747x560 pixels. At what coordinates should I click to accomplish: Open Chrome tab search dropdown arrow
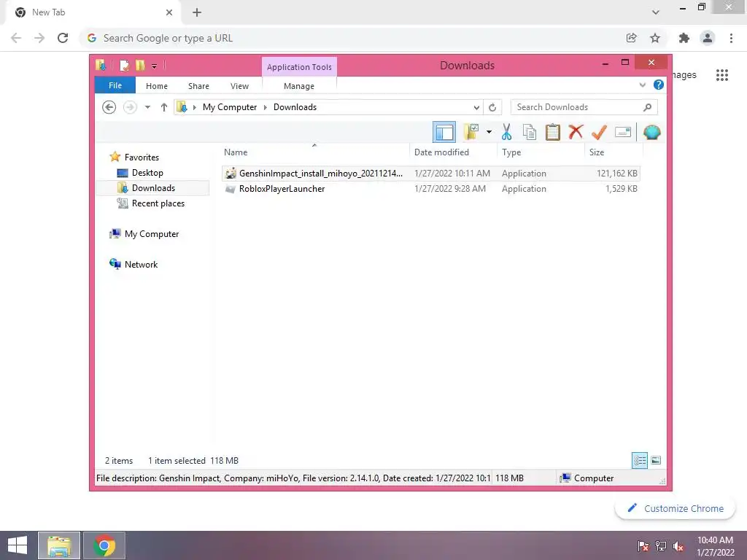pos(656,12)
